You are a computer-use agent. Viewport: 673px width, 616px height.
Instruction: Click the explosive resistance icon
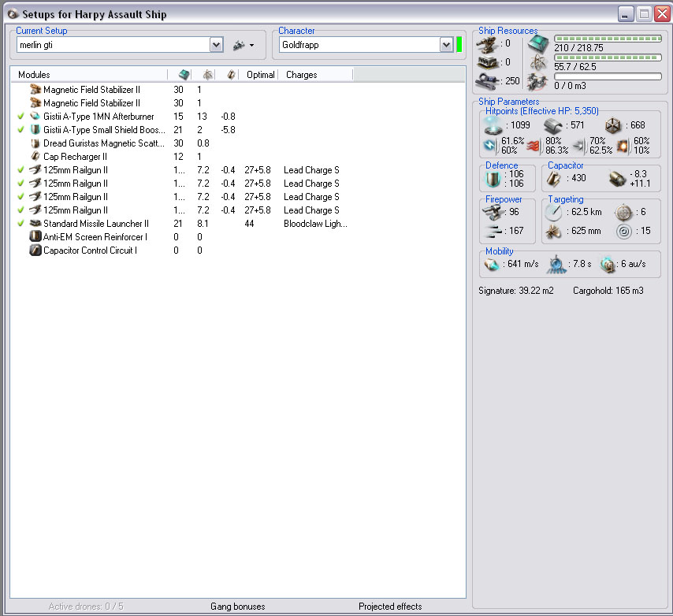coord(623,146)
